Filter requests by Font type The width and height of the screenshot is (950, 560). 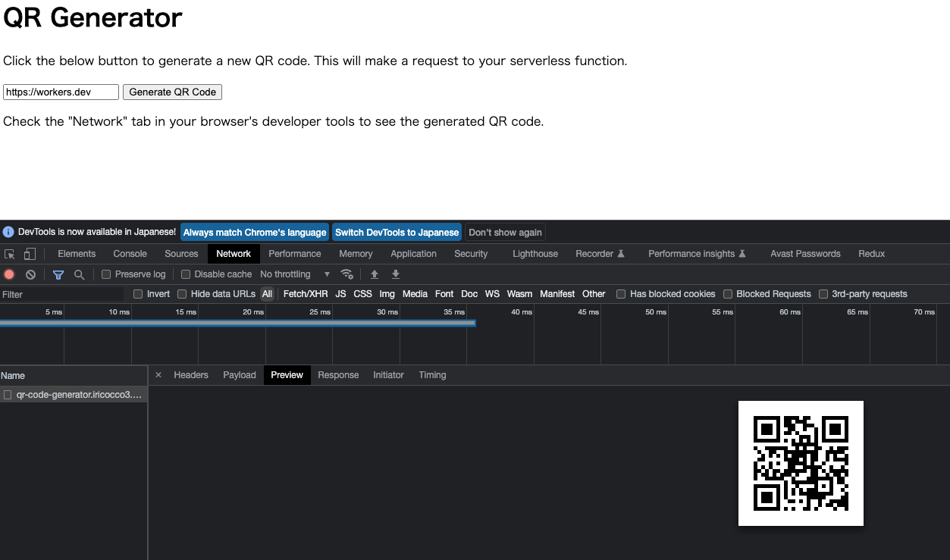pyautogui.click(x=444, y=294)
